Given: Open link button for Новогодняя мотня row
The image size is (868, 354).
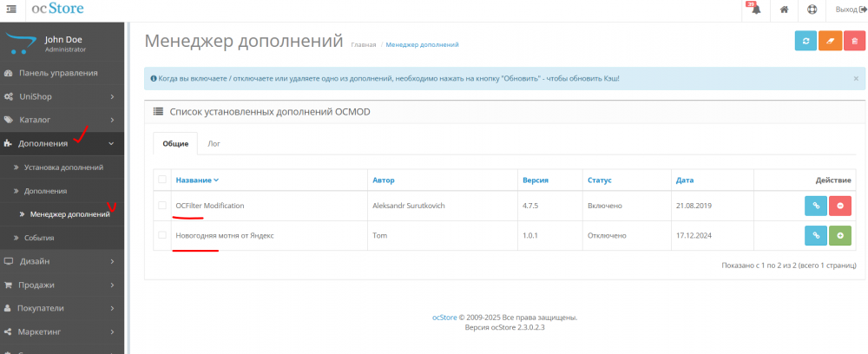Looking at the screenshot, I should 815,236.
